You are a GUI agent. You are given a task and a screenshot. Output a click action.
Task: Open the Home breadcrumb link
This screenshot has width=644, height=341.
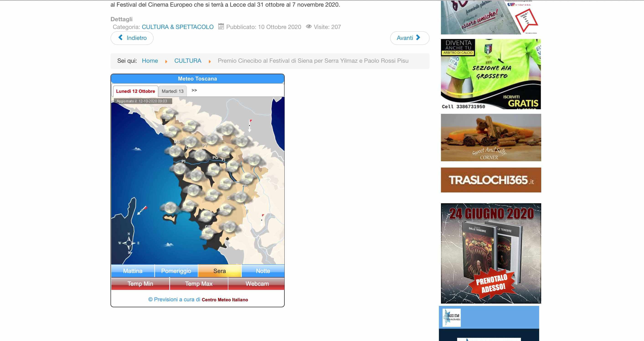(150, 61)
